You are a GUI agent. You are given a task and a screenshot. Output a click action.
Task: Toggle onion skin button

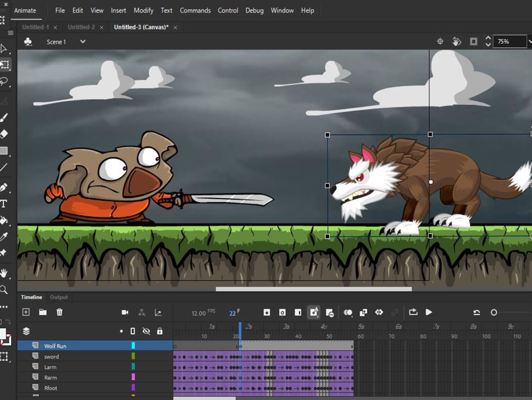click(x=348, y=313)
